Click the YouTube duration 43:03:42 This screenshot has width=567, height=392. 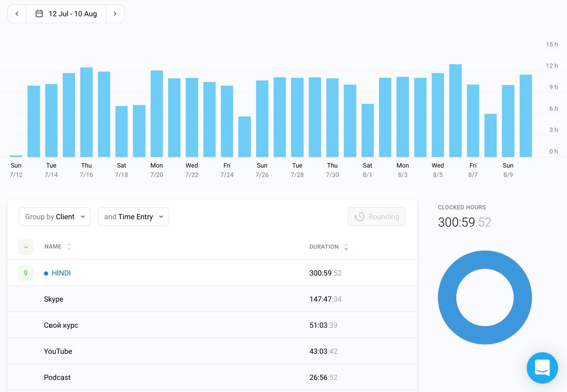pyautogui.click(x=323, y=351)
